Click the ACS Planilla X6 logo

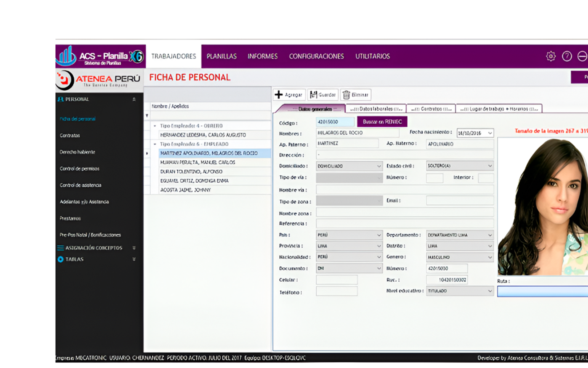tap(100, 56)
